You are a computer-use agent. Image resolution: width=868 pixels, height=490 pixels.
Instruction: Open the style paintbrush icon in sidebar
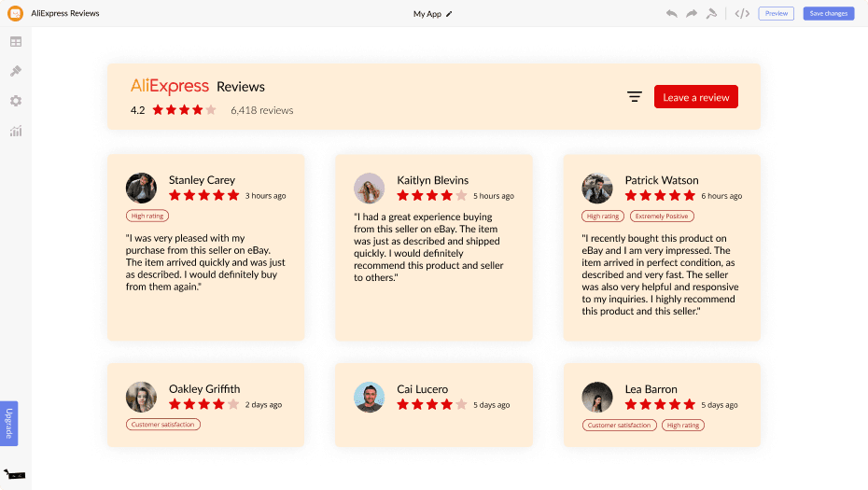click(x=16, y=71)
